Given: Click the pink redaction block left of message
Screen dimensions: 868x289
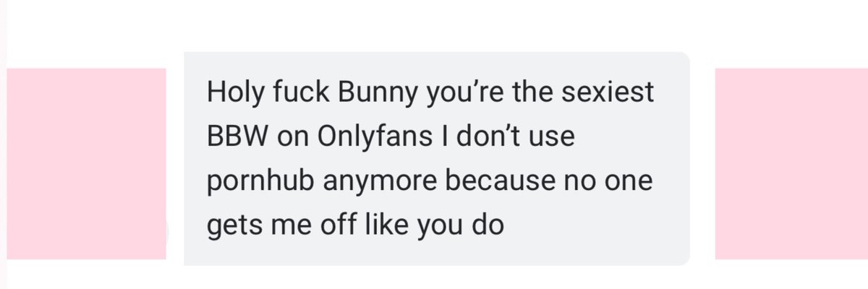Looking at the screenshot, I should point(86,163).
